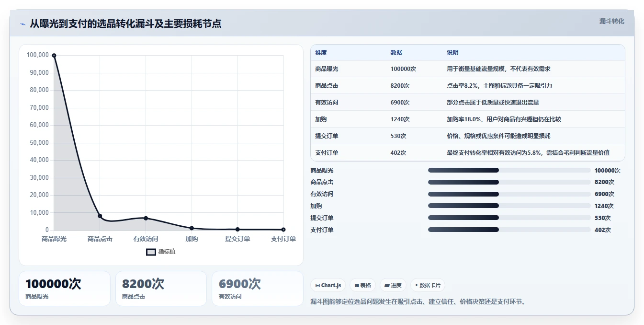Click the 提交订单 label on the chart x-axis
The height and width of the screenshot is (325, 644).
click(x=237, y=239)
